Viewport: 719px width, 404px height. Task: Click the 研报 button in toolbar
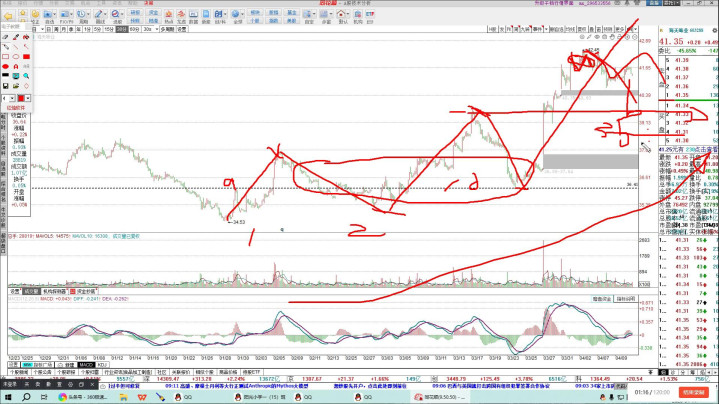click(135, 12)
